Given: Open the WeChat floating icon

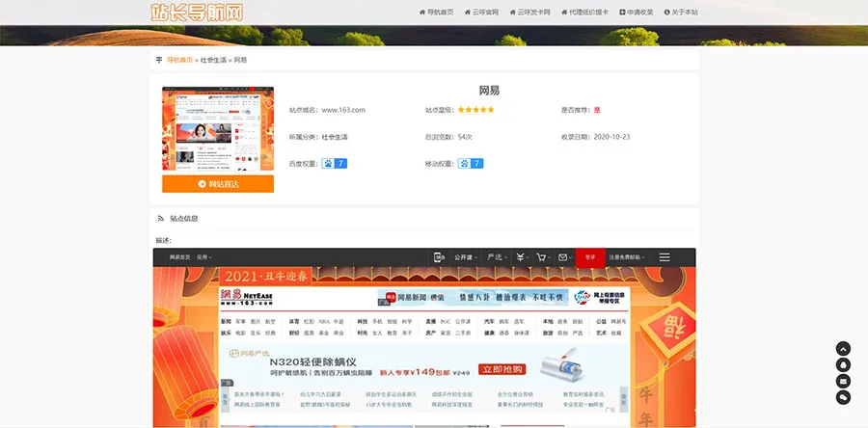Looking at the screenshot, I should click(x=843, y=397).
